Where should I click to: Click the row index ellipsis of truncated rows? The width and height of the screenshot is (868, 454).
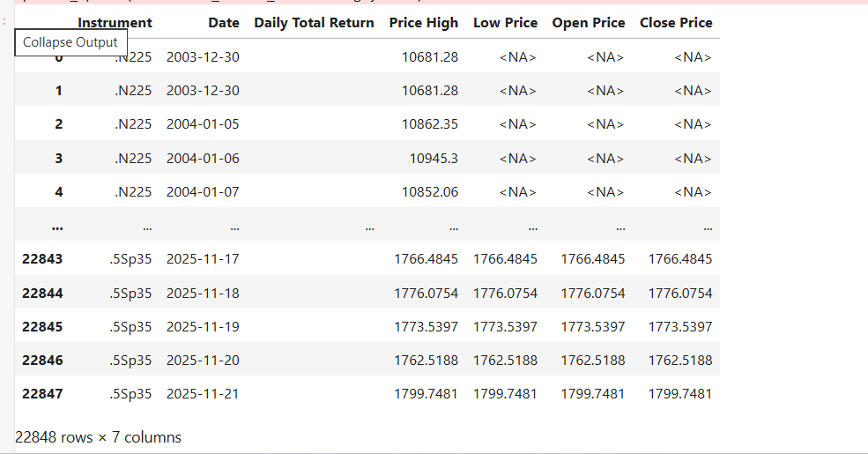tap(57, 227)
